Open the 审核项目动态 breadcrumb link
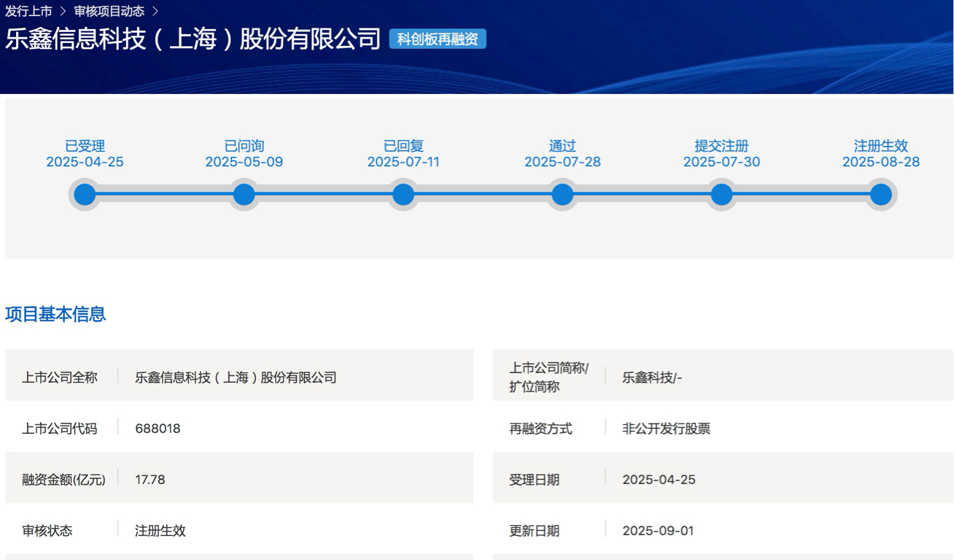Image resolution: width=954 pixels, height=560 pixels. coord(109,11)
